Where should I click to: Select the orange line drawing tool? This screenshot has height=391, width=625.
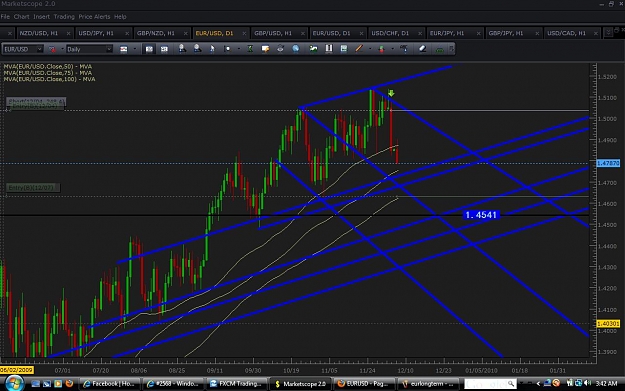tap(359, 49)
